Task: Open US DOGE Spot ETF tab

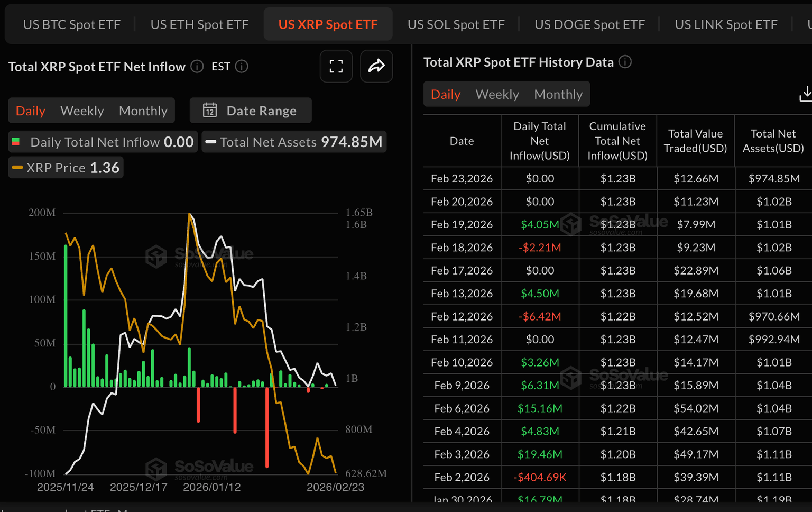Action: 589,24
